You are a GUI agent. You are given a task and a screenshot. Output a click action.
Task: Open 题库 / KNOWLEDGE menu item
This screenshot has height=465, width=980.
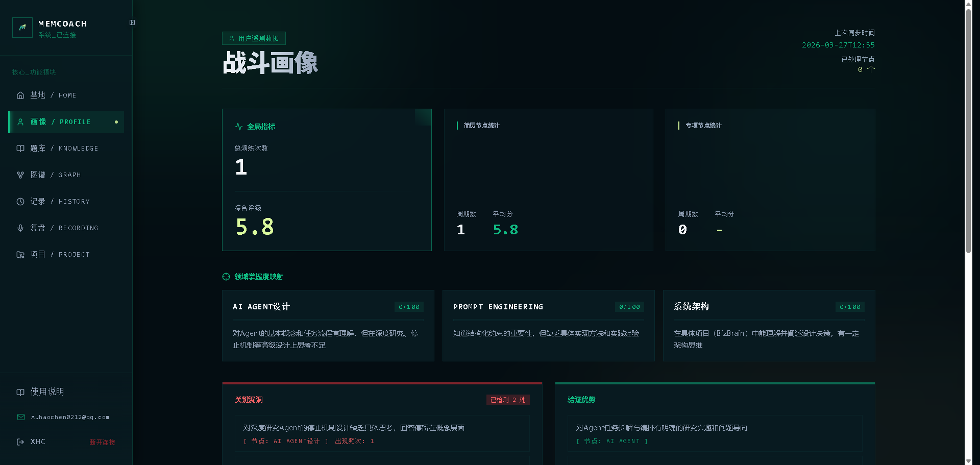[x=66, y=149]
